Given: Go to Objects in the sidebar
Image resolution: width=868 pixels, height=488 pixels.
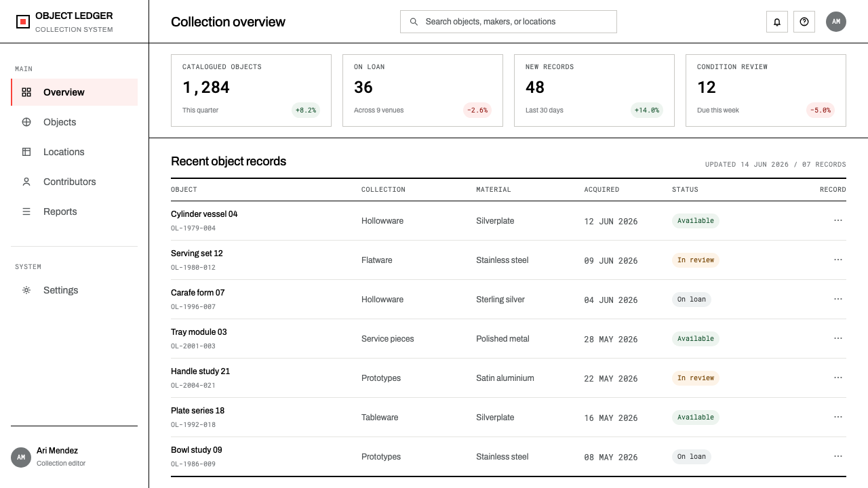Looking at the screenshot, I should coord(75,122).
